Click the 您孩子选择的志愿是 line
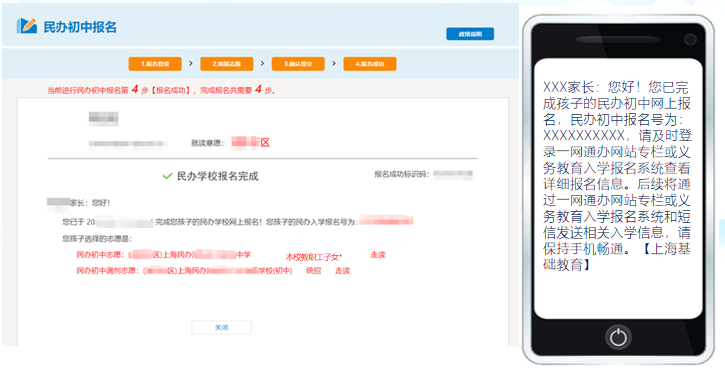Screen dimensions: 725x376 97,239
